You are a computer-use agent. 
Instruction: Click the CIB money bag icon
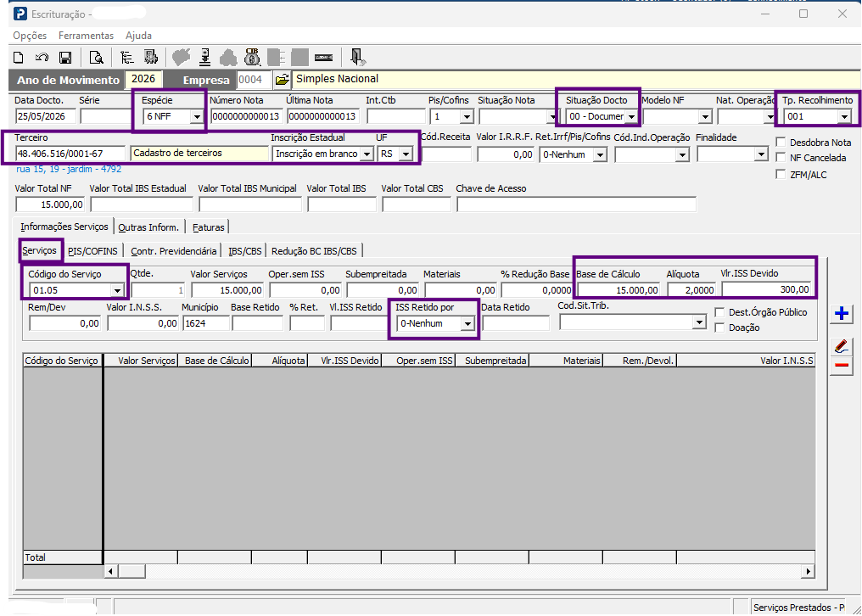[x=252, y=57]
